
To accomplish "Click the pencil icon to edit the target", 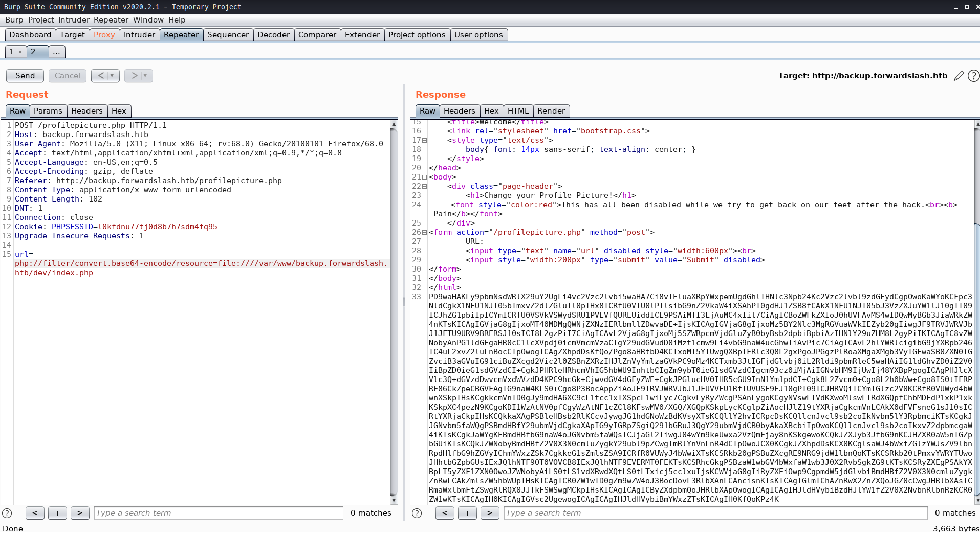I will 959,76.
